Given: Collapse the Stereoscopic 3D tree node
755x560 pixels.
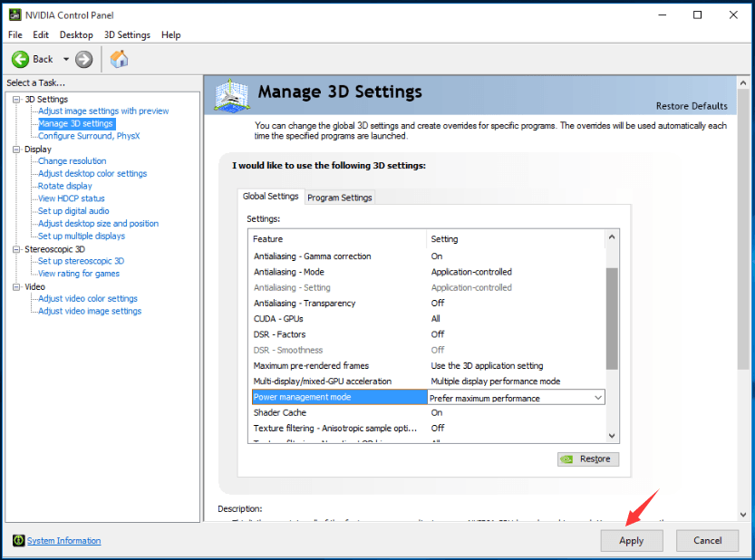Looking at the screenshot, I should (x=16, y=249).
